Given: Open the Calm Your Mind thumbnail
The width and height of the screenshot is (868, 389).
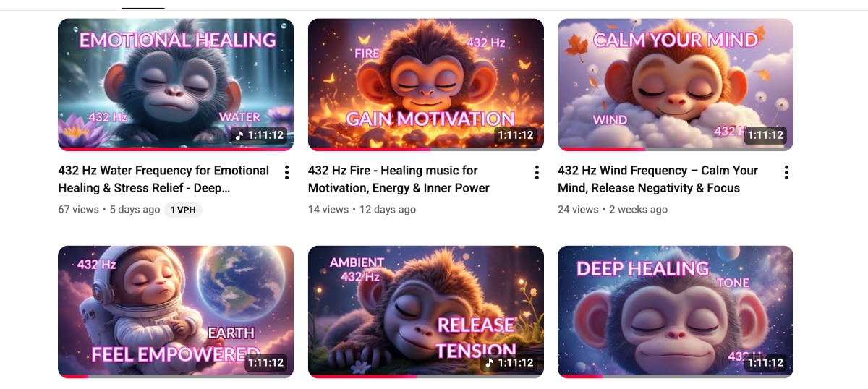Looking at the screenshot, I should pyautogui.click(x=676, y=85).
